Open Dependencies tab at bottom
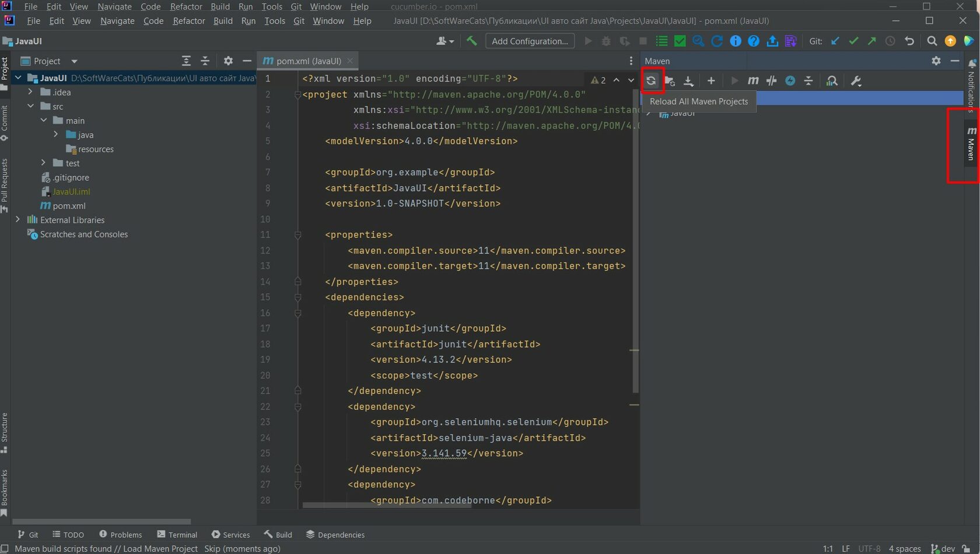Screen dimensions: 980x554 335,535
